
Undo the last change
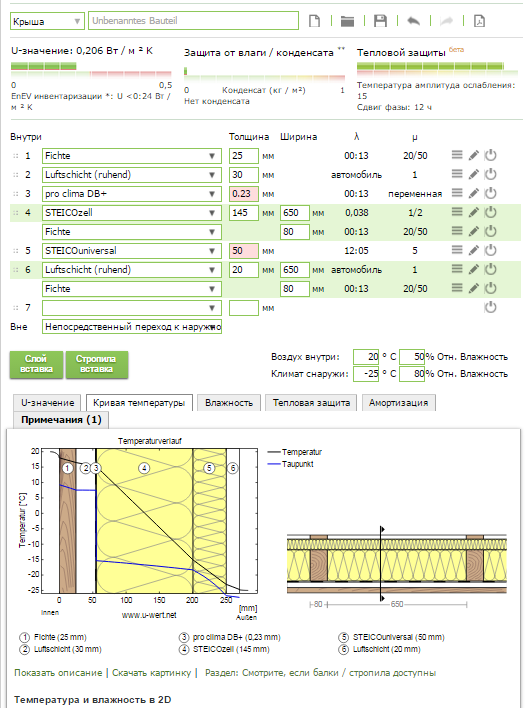point(413,21)
